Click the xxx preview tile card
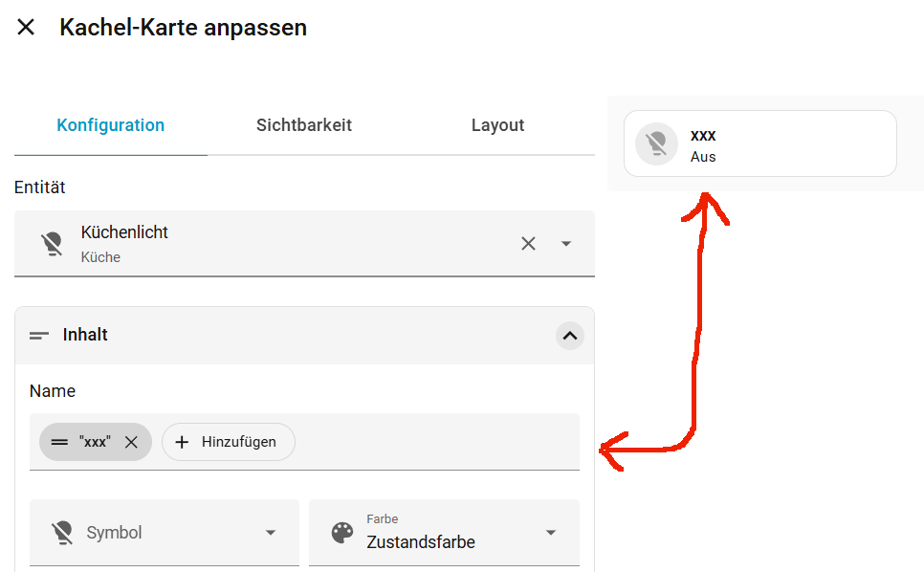924x572 pixels. pyautogui.click(x=760, y=143)
